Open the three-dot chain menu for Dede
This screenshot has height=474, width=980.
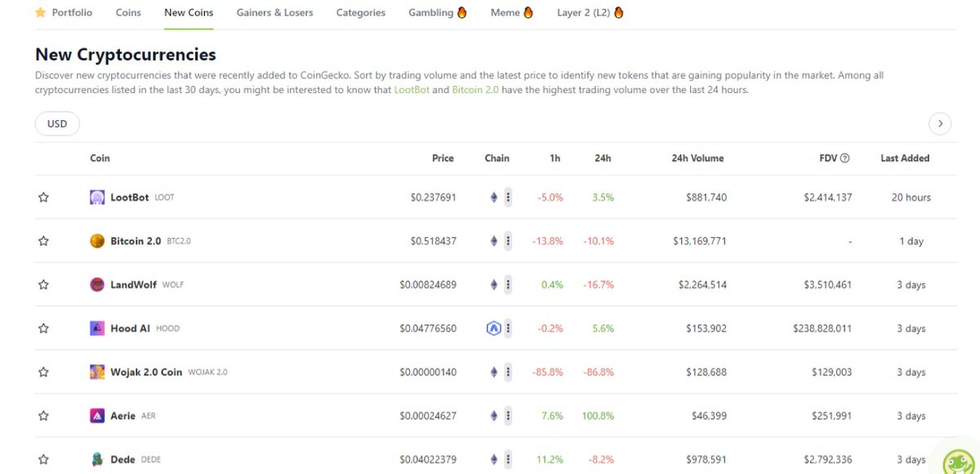[508, 459]
